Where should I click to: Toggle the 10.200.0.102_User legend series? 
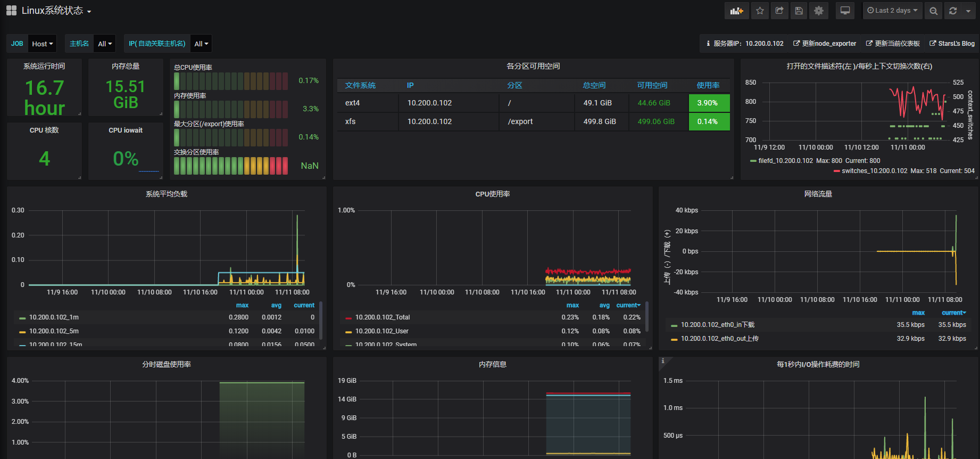coord(382,331)
